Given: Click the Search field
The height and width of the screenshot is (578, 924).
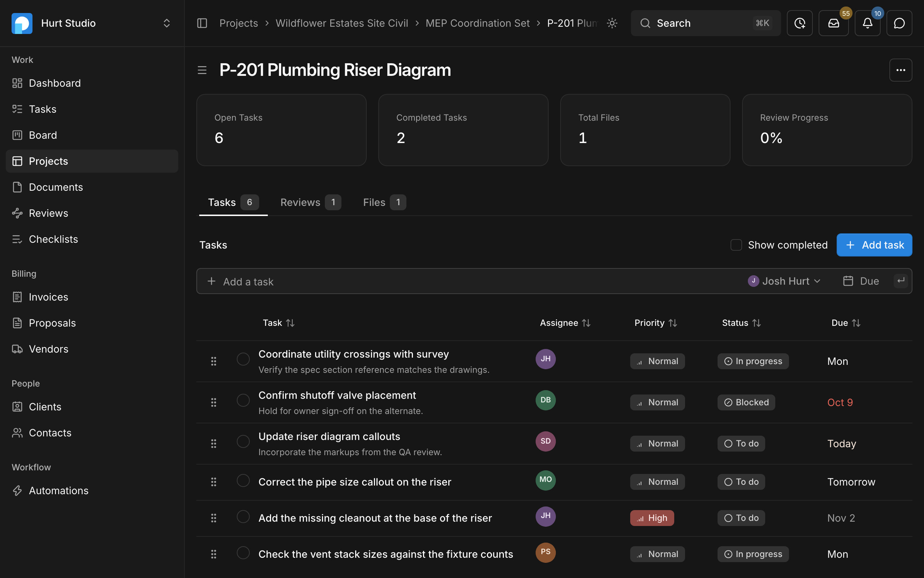Looking at the screenshot, I should point(705,23).
